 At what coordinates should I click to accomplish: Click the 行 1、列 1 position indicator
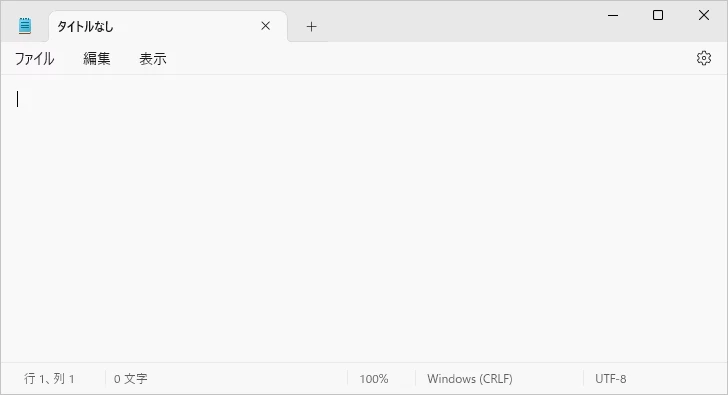[49, 379]
